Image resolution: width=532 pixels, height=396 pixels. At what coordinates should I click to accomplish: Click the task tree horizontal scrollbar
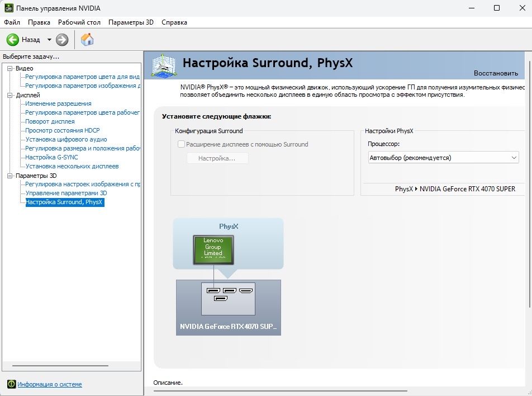point(60,366)
